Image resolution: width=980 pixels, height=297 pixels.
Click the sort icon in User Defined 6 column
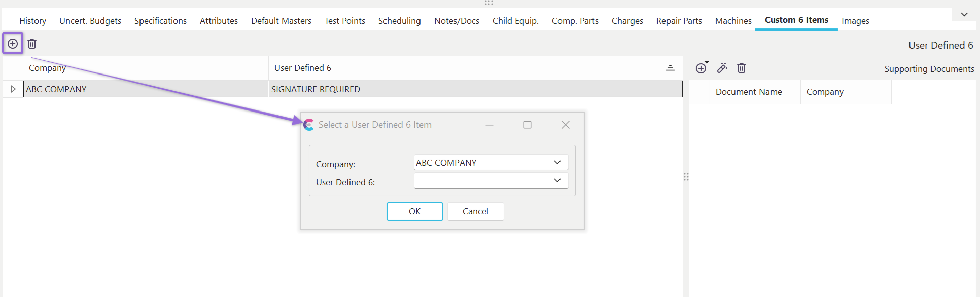point(670,68)
